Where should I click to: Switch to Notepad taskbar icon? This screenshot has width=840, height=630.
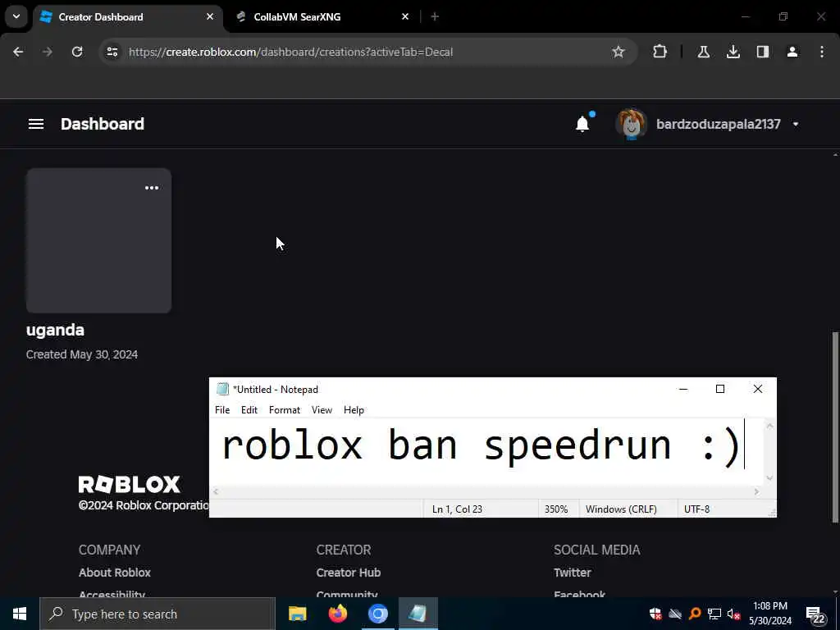[418, 614]
